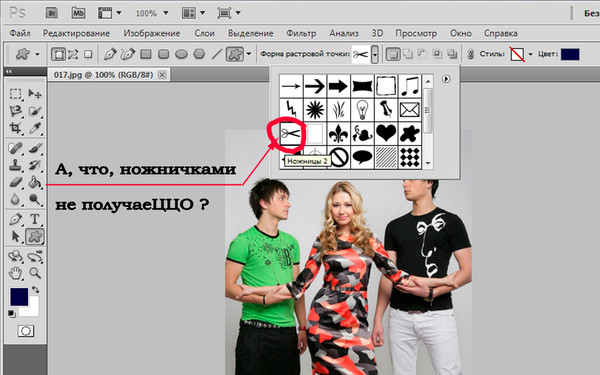Choose Subtract from Shape Area option
Image resolution: width=600 pixels, height=375 pixels.
click(x=422, y=54)
